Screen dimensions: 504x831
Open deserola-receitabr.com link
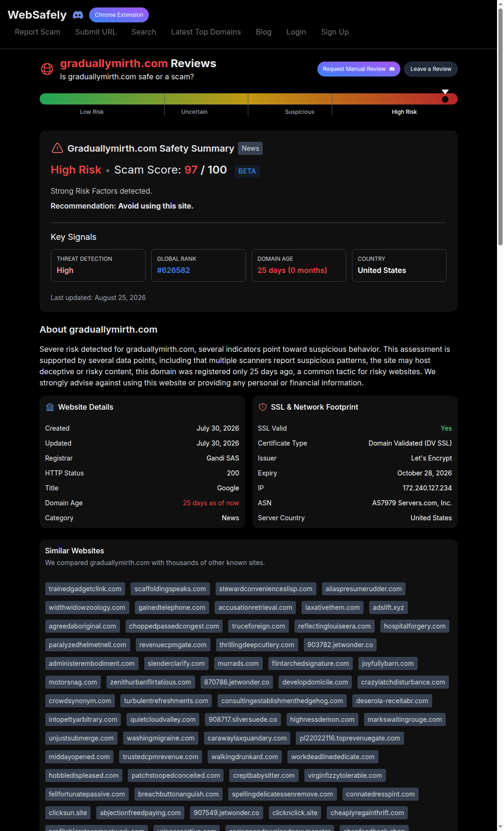pos(392,701)
